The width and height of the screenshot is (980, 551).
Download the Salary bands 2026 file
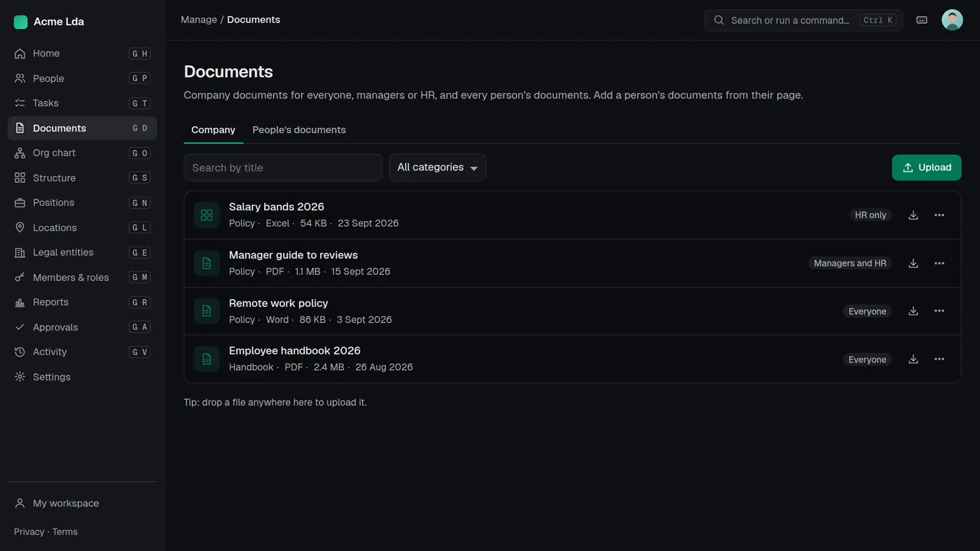913,215
